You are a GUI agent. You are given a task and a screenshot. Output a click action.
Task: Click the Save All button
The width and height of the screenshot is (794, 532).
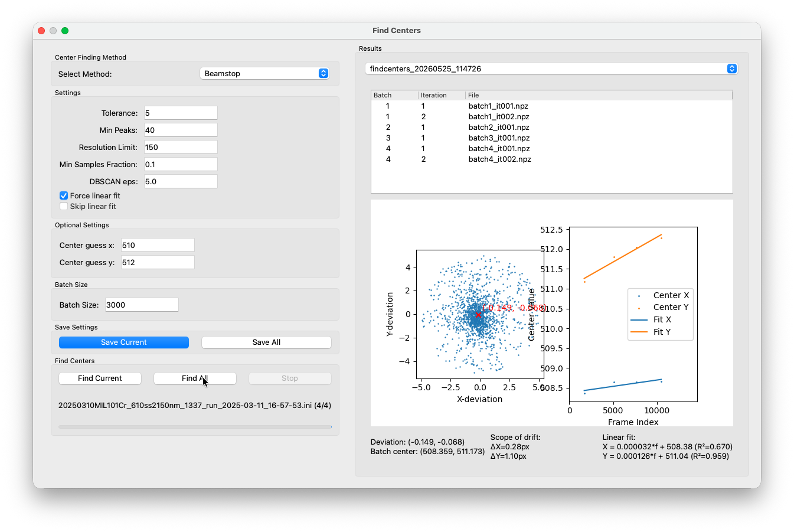tap(266, 342)
